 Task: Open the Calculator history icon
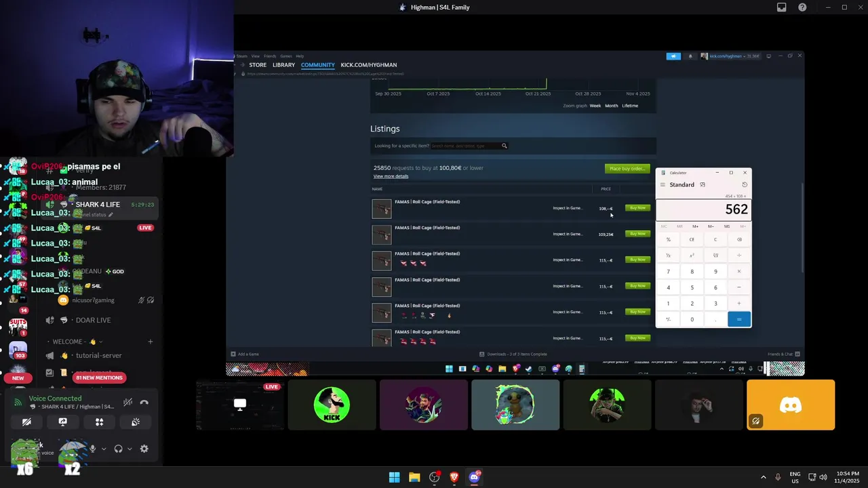tap(745, 185)
